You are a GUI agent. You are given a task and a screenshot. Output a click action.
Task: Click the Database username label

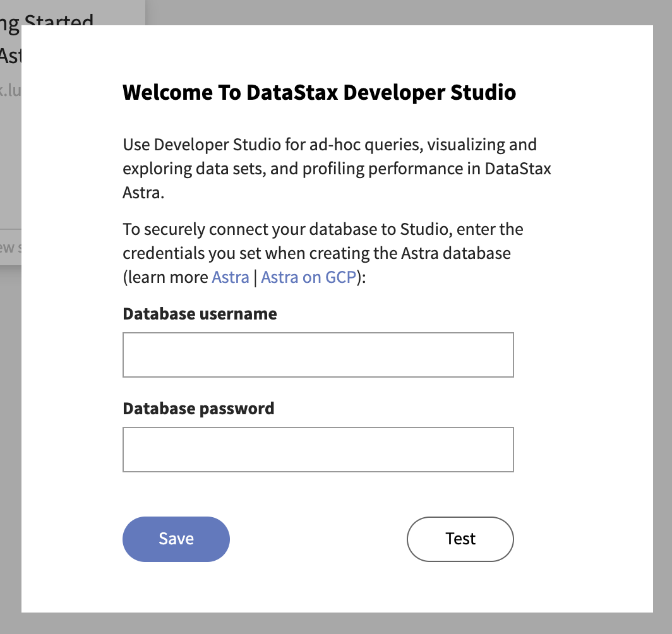[200, 314]
